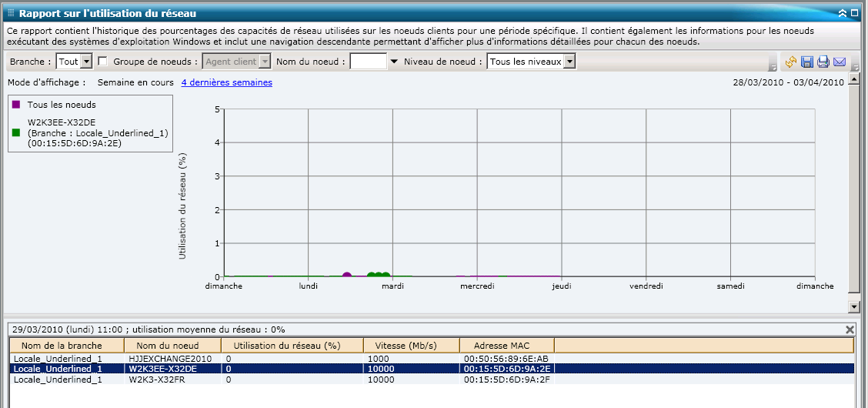Click the W2K3EE-X32DE legend entry text

(98, 133)
